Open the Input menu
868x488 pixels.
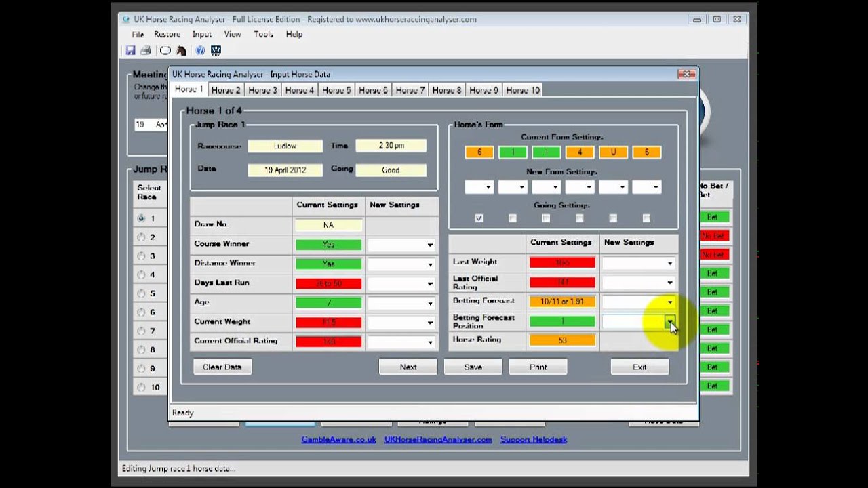click(x=202, y=35)
